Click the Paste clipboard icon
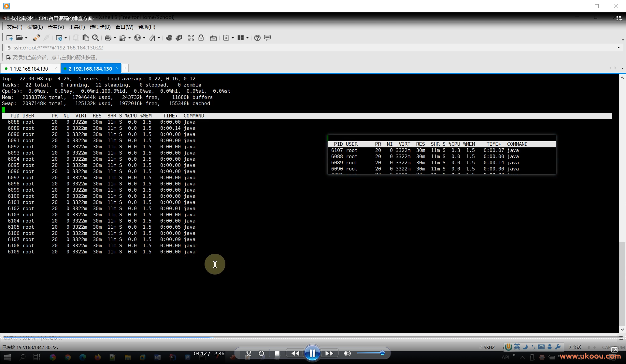 [86, 38]
